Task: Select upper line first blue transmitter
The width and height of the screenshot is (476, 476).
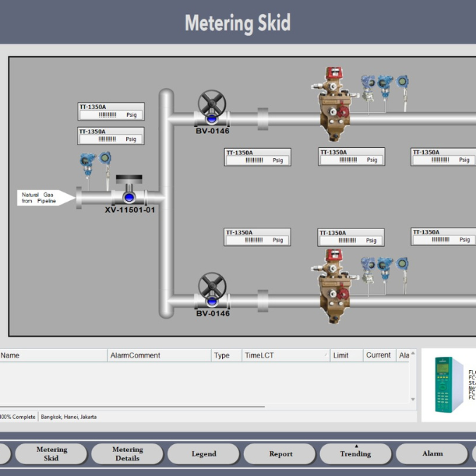Action: 367,87
